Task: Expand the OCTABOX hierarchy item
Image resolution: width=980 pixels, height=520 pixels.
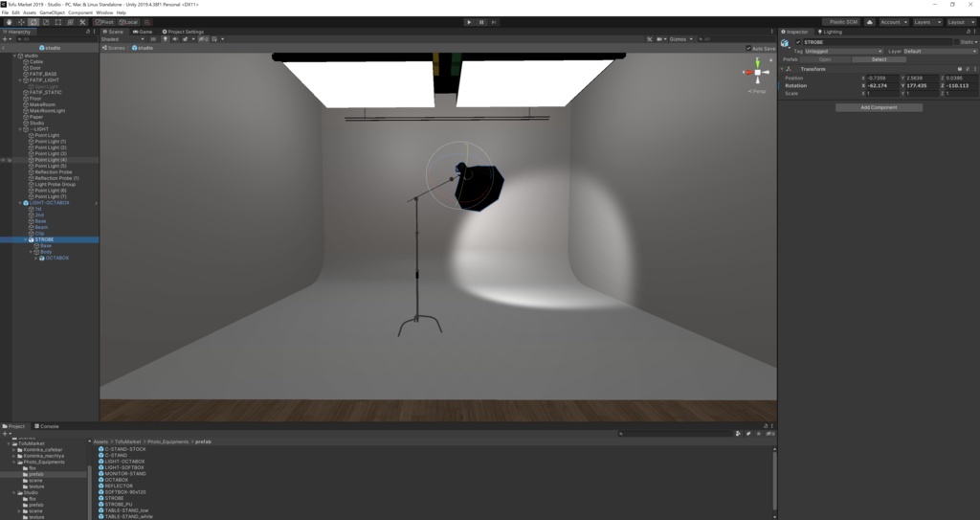Action: tap(35, 258)
